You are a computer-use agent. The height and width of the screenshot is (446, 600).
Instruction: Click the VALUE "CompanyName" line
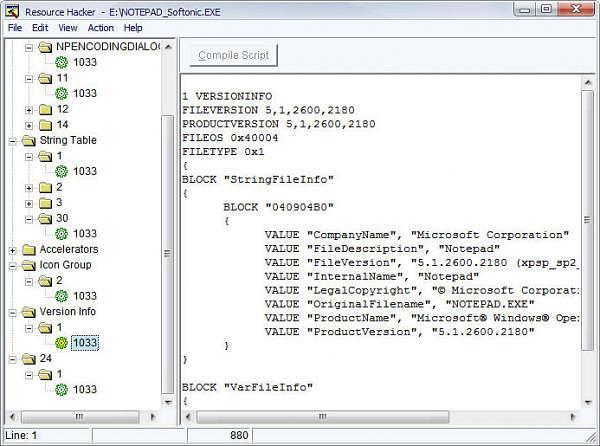(x=417, y=235)
